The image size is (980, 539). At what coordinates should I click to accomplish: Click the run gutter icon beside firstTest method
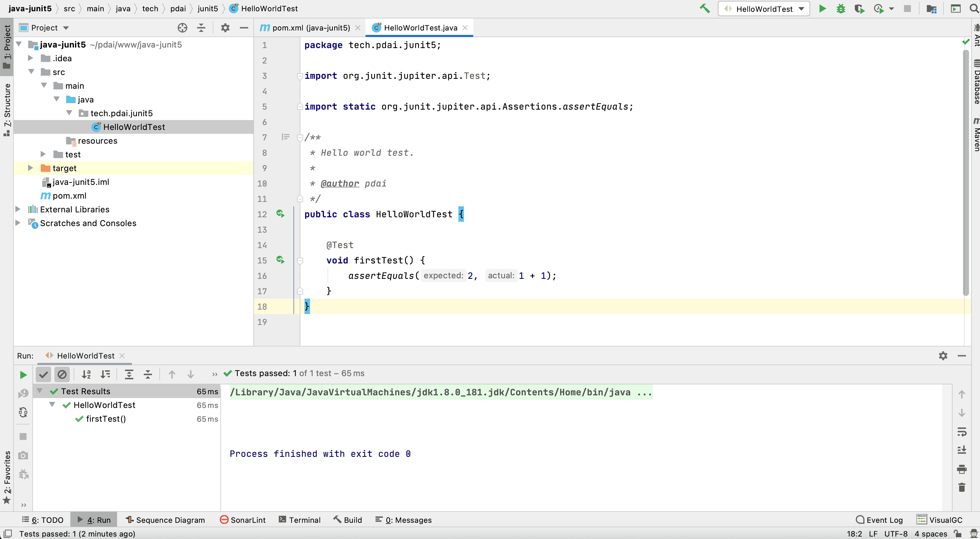click(x=280, y=260)
